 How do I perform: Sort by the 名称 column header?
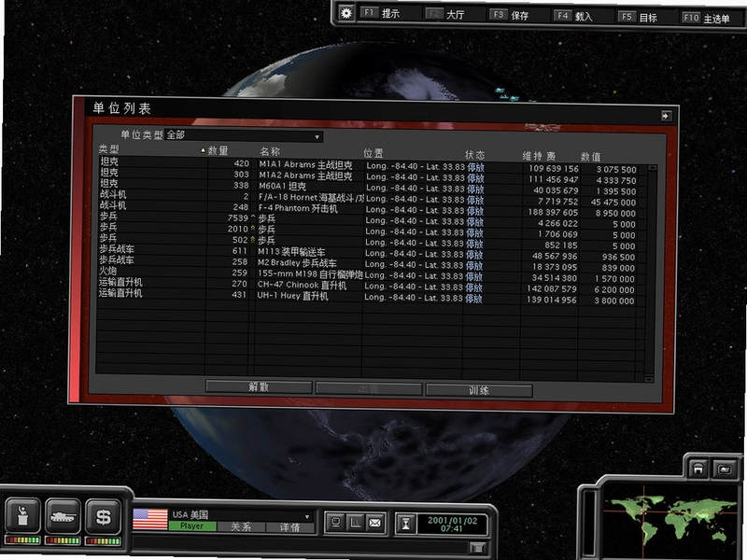pyautogui.click(x=270, y=152)
